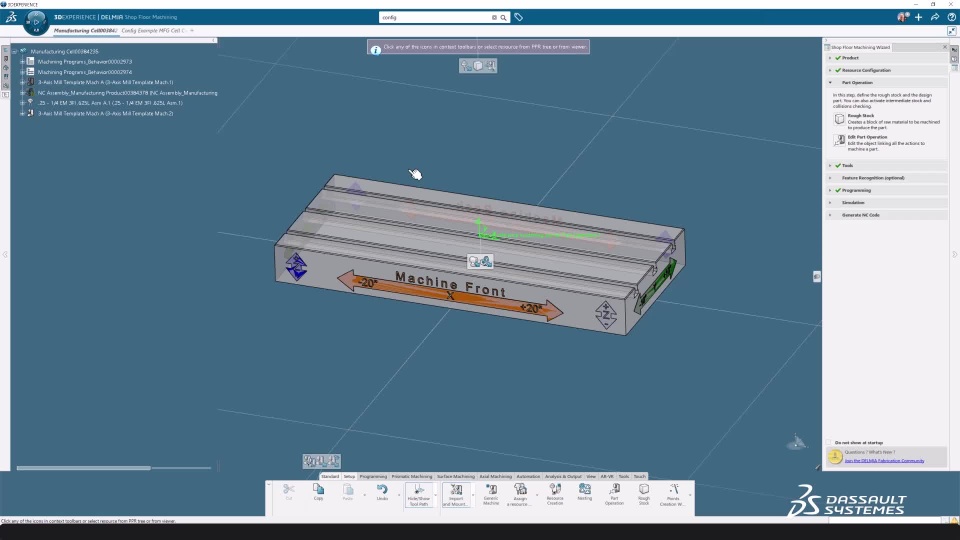Click the search magnifier icon
Image resolution: width=960 pixels, height=540 pixels.
pos(503,18)
